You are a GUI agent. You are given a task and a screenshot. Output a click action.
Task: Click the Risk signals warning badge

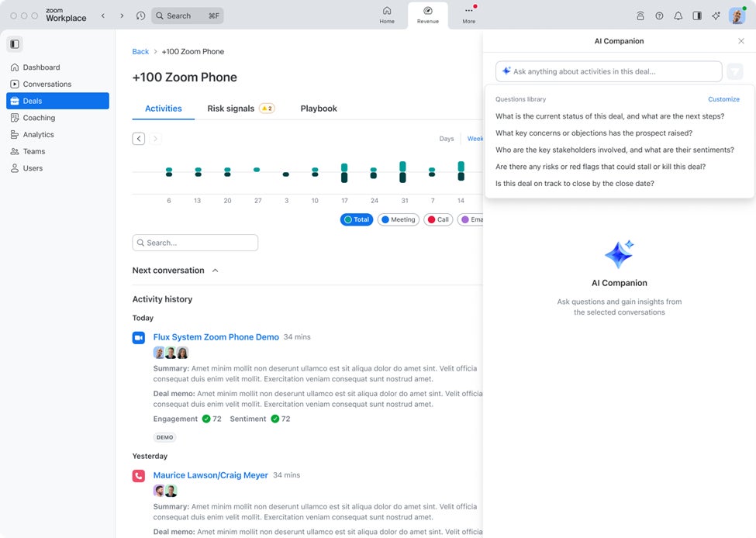pos(267,109)
